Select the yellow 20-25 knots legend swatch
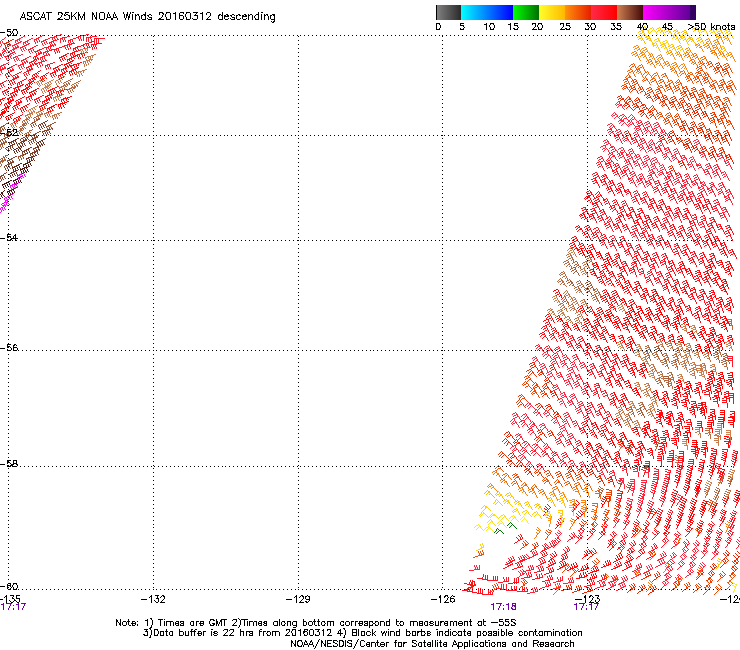The width and height of the screenshot is (740, 650). [552, 12]
